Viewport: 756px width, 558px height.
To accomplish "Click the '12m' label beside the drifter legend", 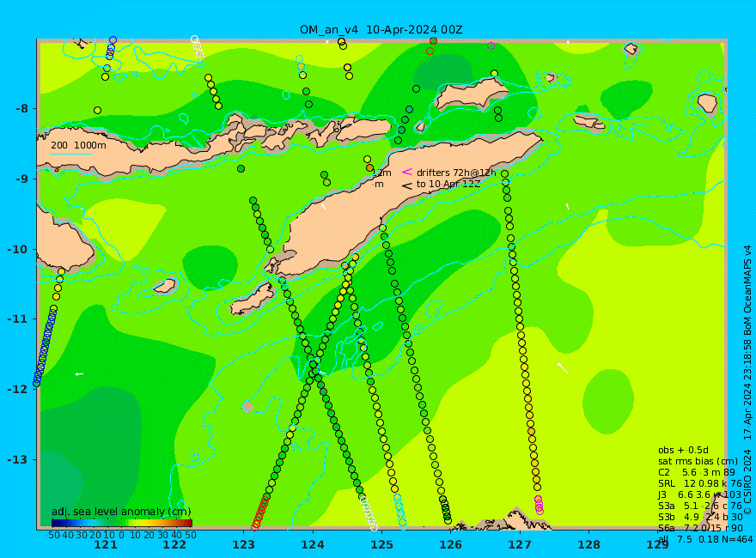I will pyautogui.click(x=381, y=173).
